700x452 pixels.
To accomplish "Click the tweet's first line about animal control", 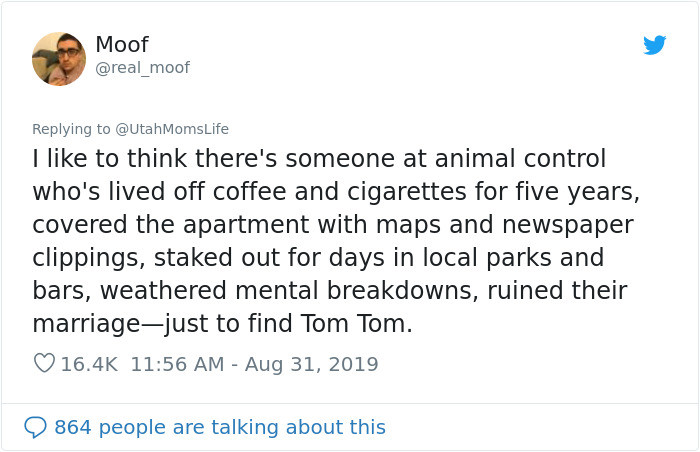I will coord(319,159).
